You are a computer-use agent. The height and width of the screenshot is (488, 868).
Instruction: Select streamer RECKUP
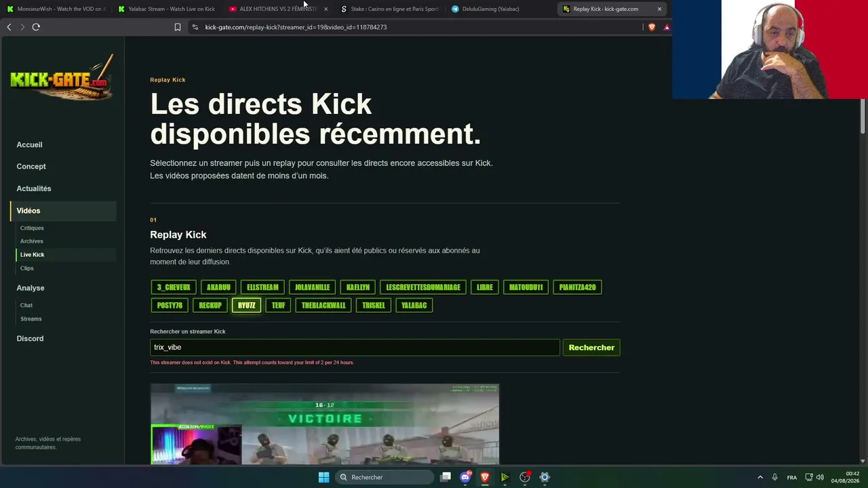click(x=210, y=306)
